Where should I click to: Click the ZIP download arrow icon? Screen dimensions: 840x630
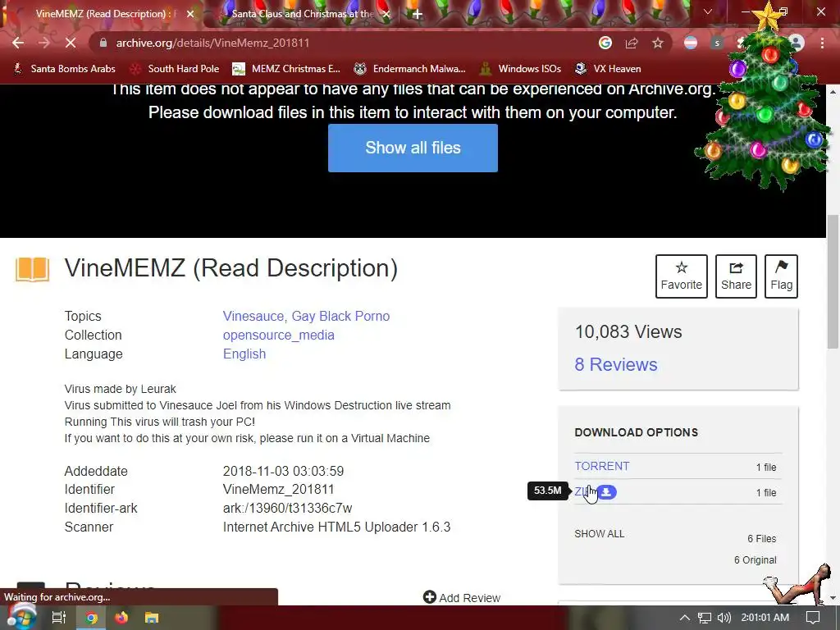point(606,492)
